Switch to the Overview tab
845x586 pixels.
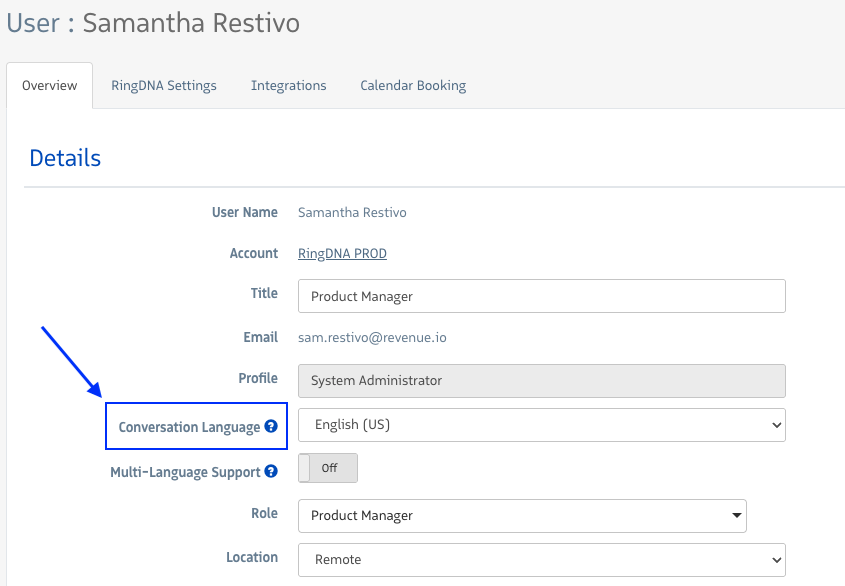[x=50, y=86]
